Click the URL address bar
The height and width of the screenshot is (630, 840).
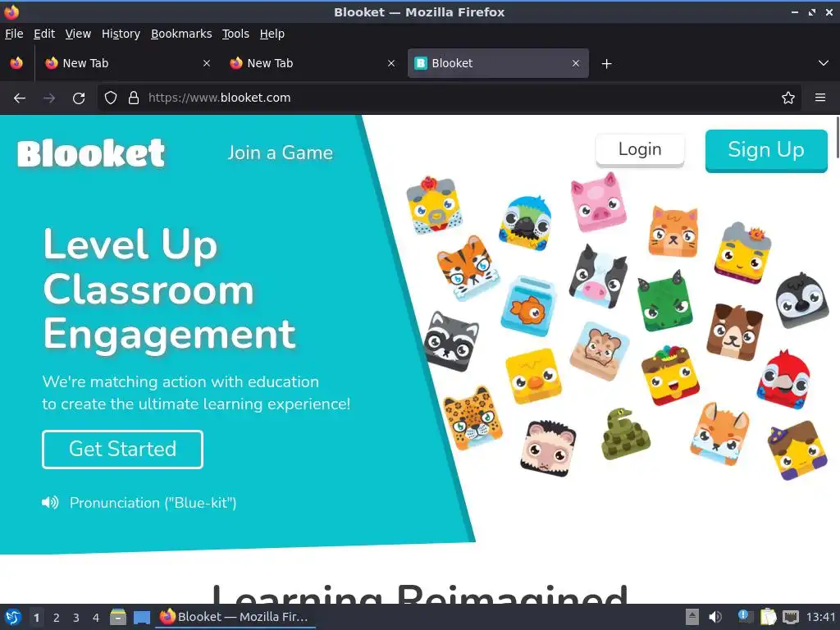point(450,98)
